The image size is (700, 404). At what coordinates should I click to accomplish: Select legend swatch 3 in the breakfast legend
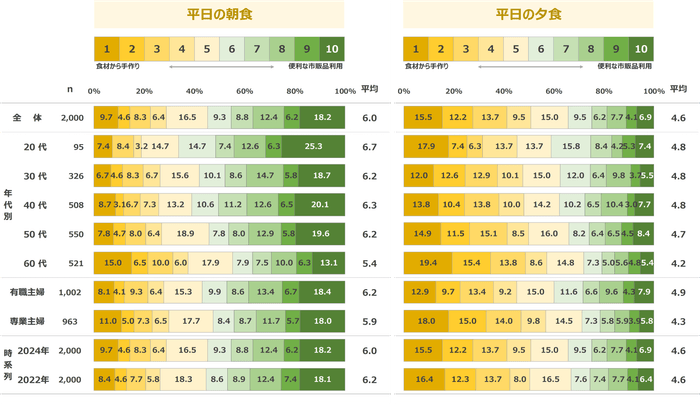pos(157,48)
